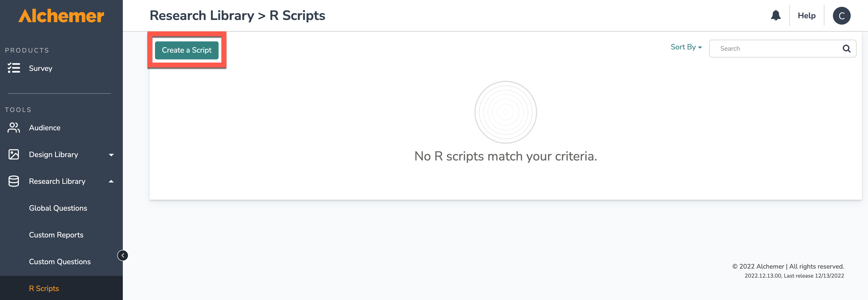Click the search magnifier icon
This screenshot has width=868, height=300.
pyautogui.click(x=847, y=49)
